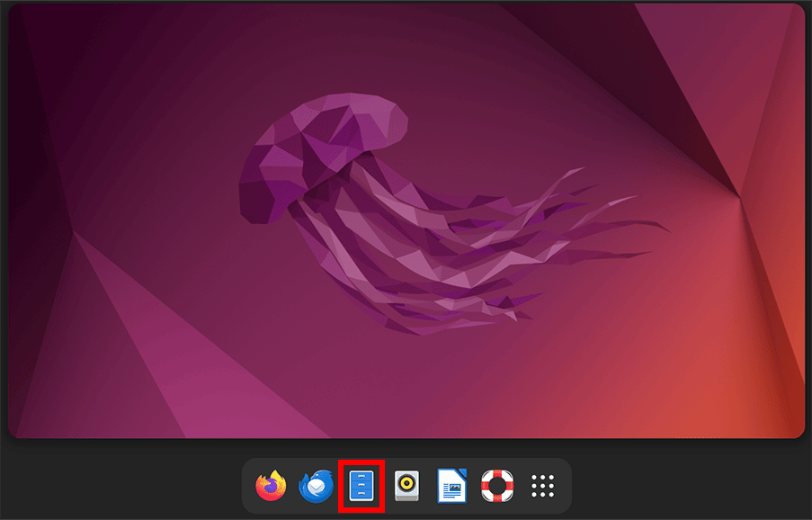Open the Files file manager
The height and width of the screenshot is (520, 812).
pos(361,486)
